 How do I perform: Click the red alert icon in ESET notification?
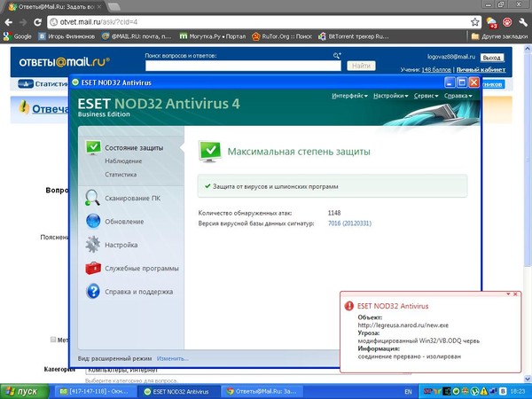pyautogui.click(x=348, y=306)
